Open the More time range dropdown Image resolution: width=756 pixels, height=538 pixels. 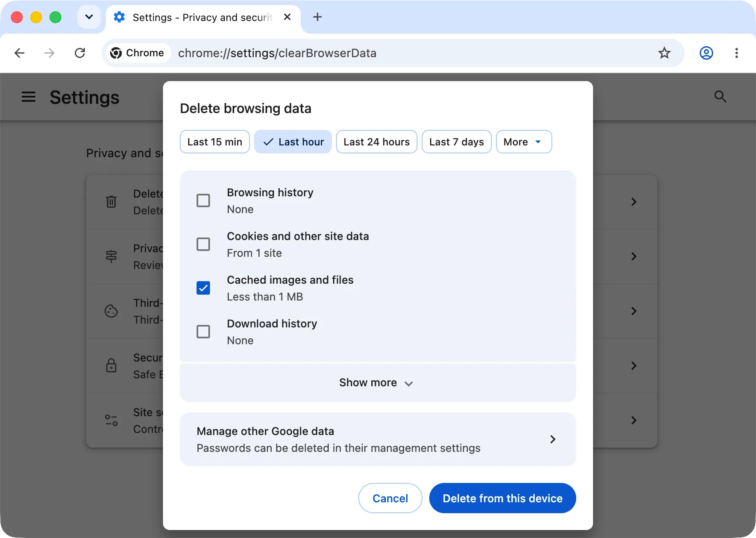coord(524,142)
